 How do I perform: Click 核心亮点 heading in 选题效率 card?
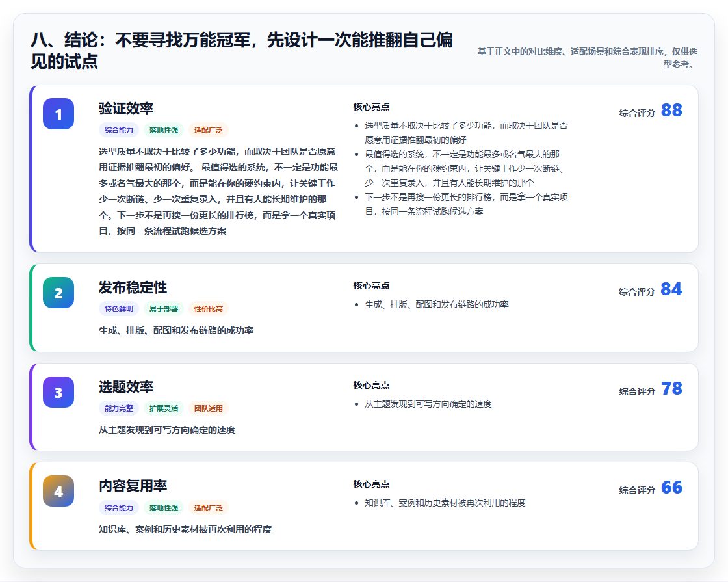click(x=371, y=385)
